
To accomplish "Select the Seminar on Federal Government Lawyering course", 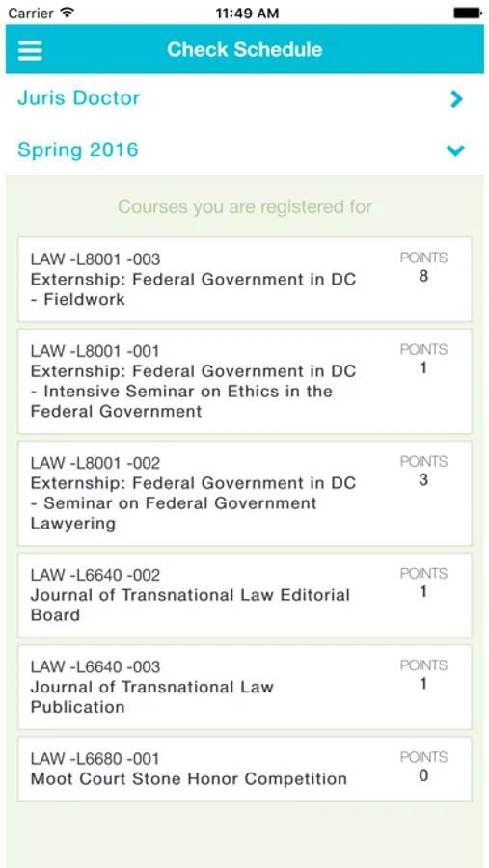I will coord(245,493).
